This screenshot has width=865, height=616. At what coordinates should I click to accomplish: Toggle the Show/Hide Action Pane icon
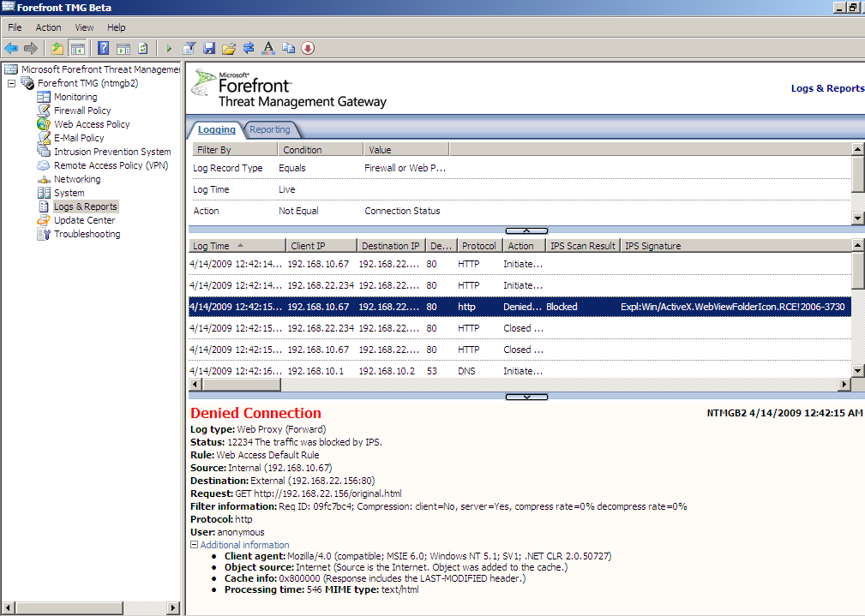click(x=123, y=49)
